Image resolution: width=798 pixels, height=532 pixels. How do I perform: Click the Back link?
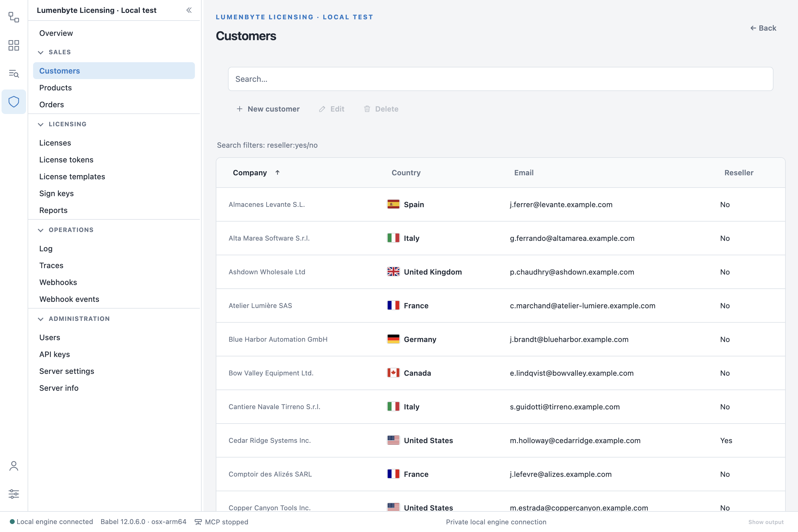pos(763,28)
